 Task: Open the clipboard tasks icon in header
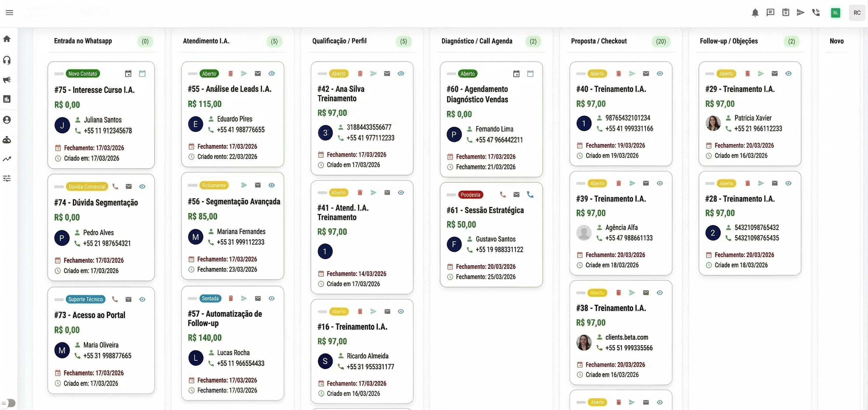point(786,13)
